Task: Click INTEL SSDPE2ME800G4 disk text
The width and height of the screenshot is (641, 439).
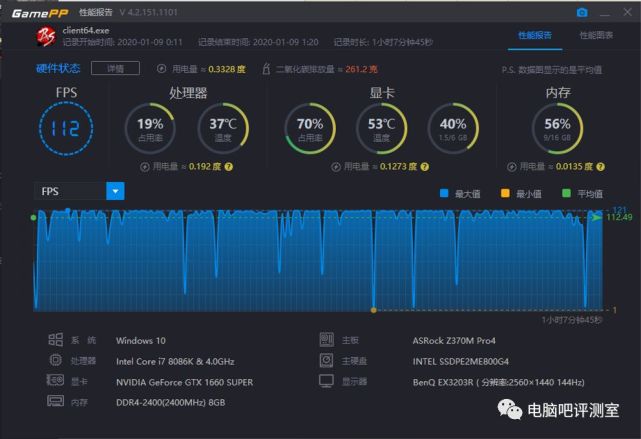Action: pyautogui.click(x=461, y=361)
